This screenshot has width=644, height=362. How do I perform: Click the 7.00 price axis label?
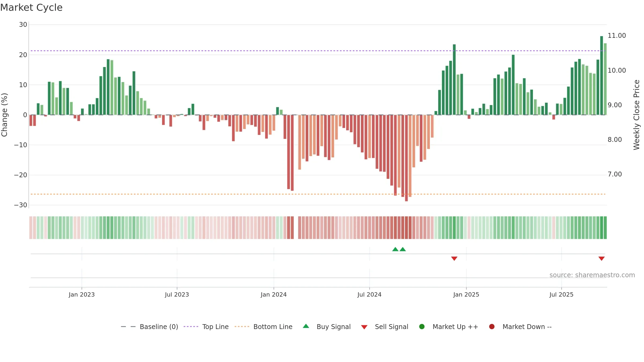click(x=615, y=174)
